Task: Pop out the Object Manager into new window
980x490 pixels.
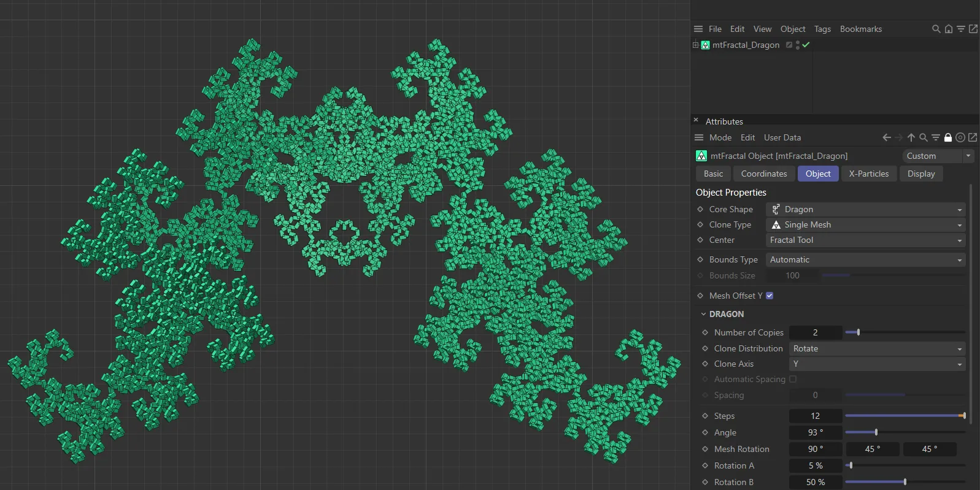Action: coord(973,29)
